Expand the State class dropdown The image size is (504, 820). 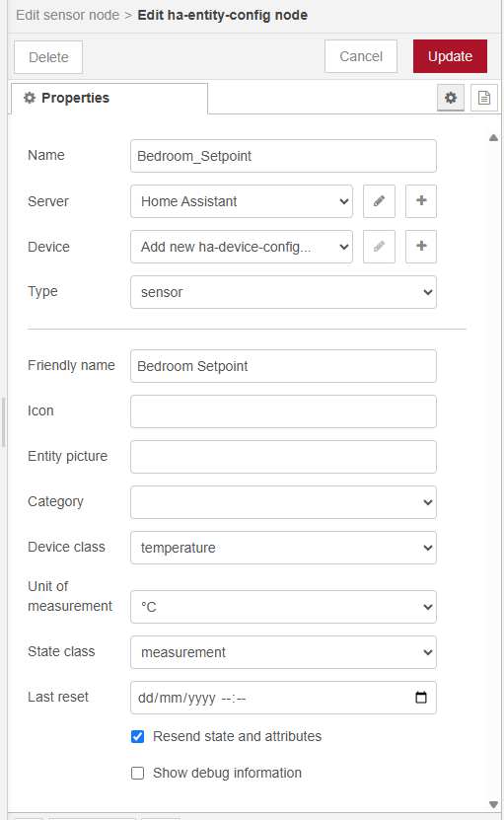pos(283,652)
